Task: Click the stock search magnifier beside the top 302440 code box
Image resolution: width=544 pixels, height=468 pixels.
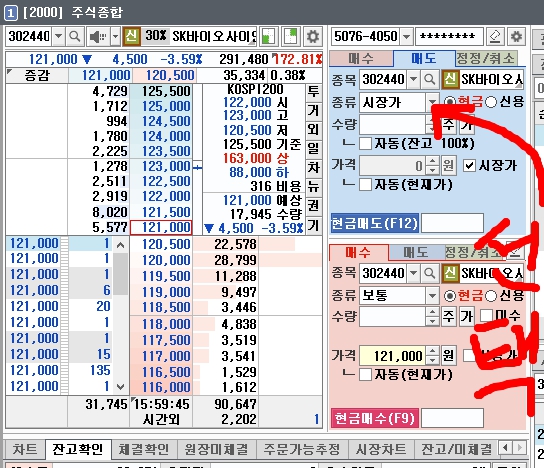Action: pos(75,36)
